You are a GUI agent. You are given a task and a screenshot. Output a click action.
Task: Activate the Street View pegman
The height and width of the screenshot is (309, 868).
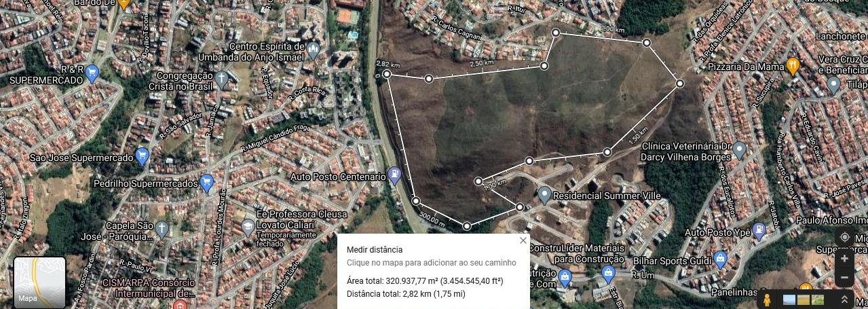(x=768, y=299)
